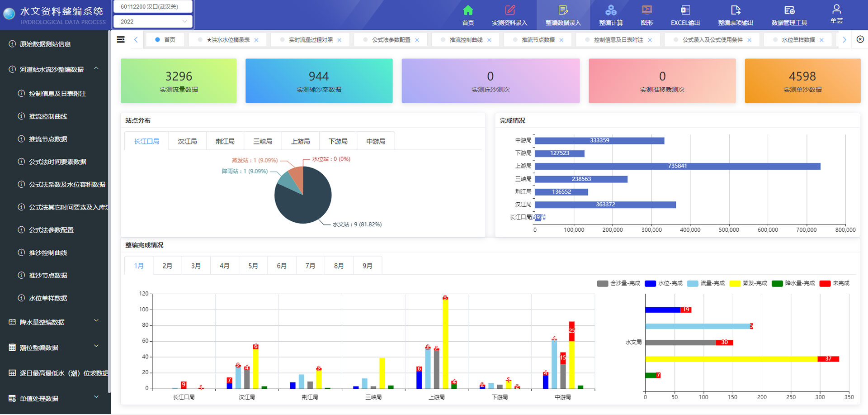
Task: Close the 控制信息及日表附注 tab
Action: click(650, 40)
